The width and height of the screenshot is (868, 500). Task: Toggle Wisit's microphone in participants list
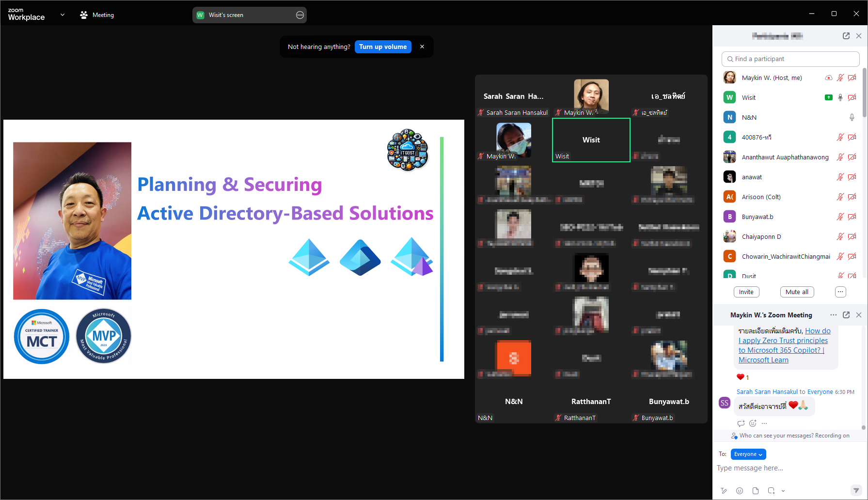840,97
